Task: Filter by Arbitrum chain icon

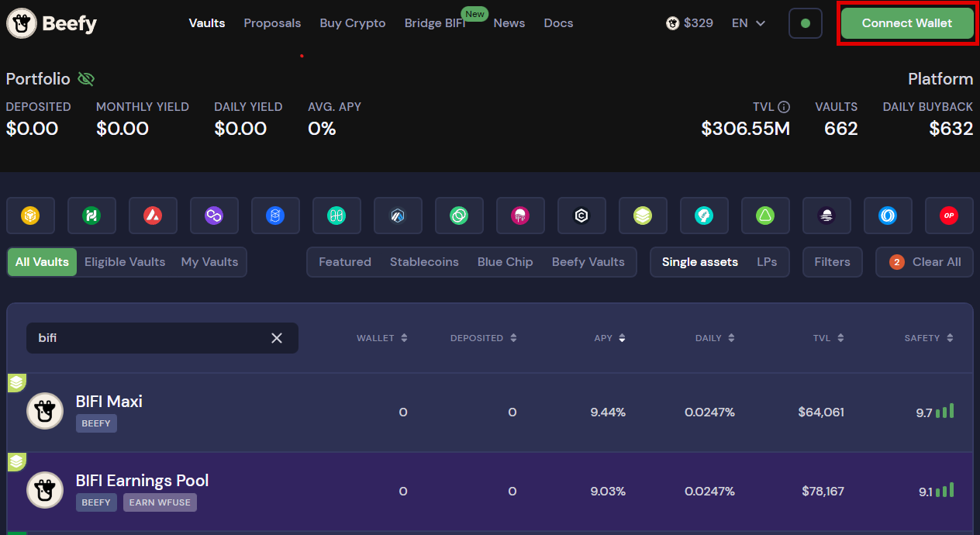Action: (398, 216)
